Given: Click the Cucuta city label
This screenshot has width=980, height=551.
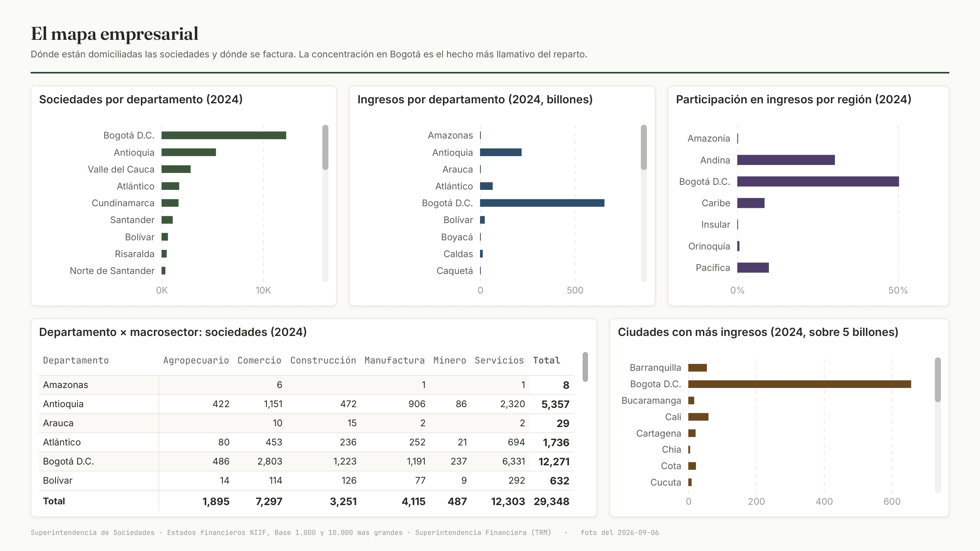Looking at the screenshot, I should coord(666,483).
